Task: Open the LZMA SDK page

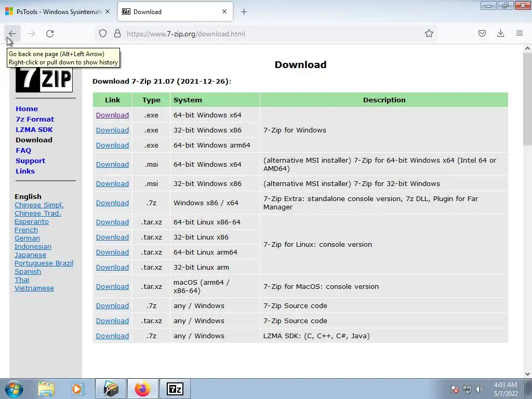Action: click(34, 129)
